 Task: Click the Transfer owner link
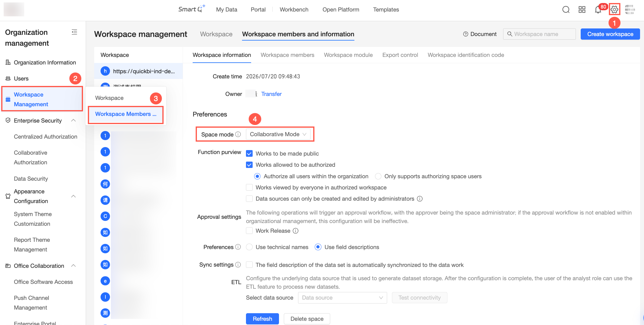[271, 94]
